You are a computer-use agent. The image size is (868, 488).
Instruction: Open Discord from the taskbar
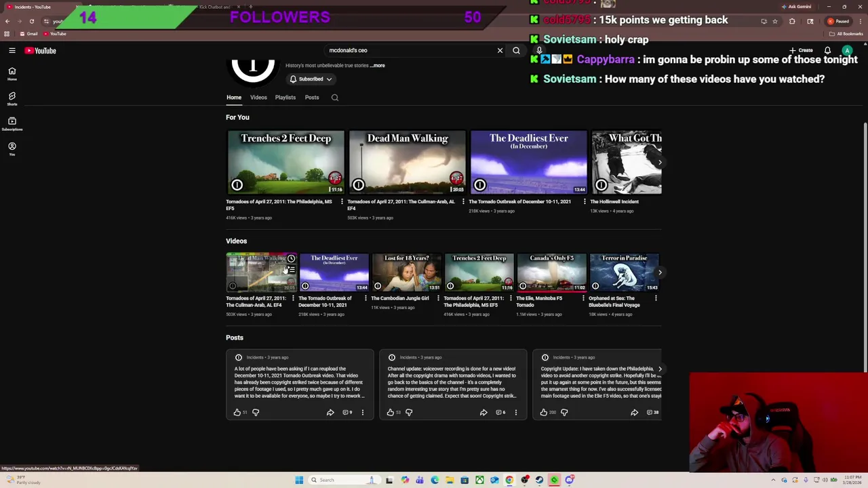(569, 480)
